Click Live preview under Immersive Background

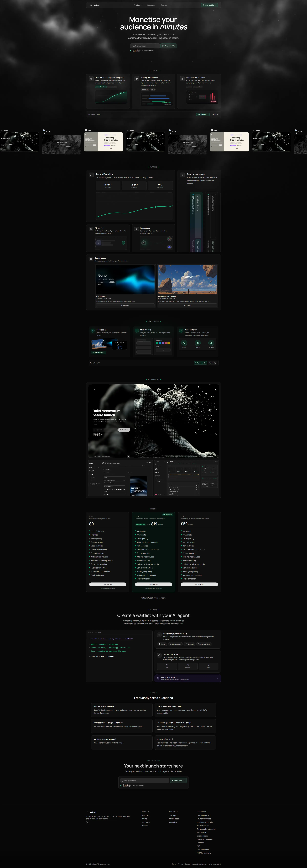(188, 305)
